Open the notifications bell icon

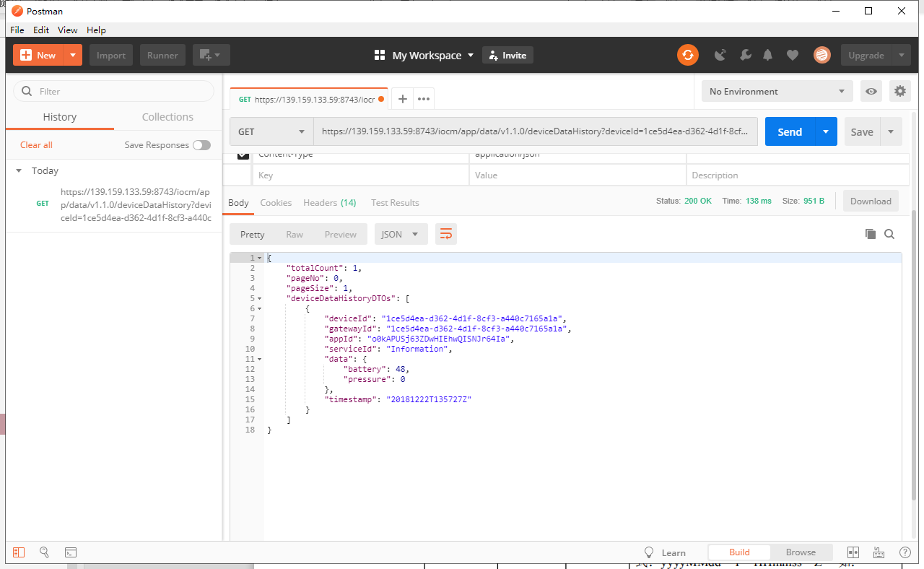click(x=768, y=55)
